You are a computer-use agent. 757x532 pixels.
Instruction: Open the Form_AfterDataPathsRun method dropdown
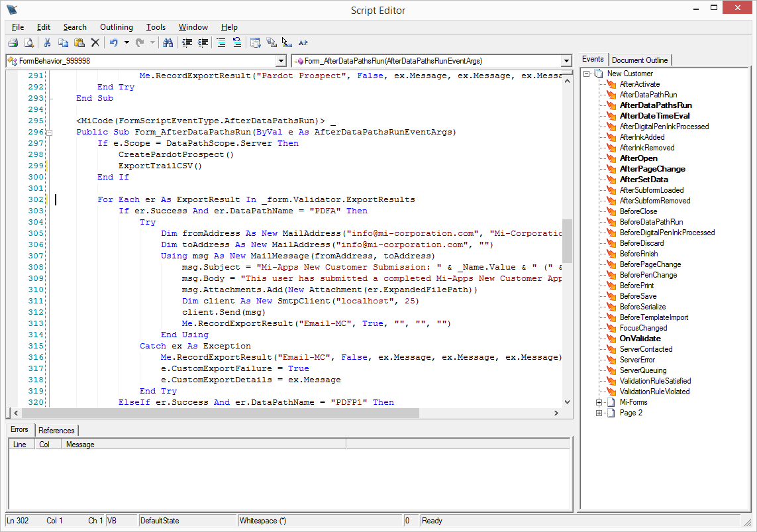[x=566, y=61]
